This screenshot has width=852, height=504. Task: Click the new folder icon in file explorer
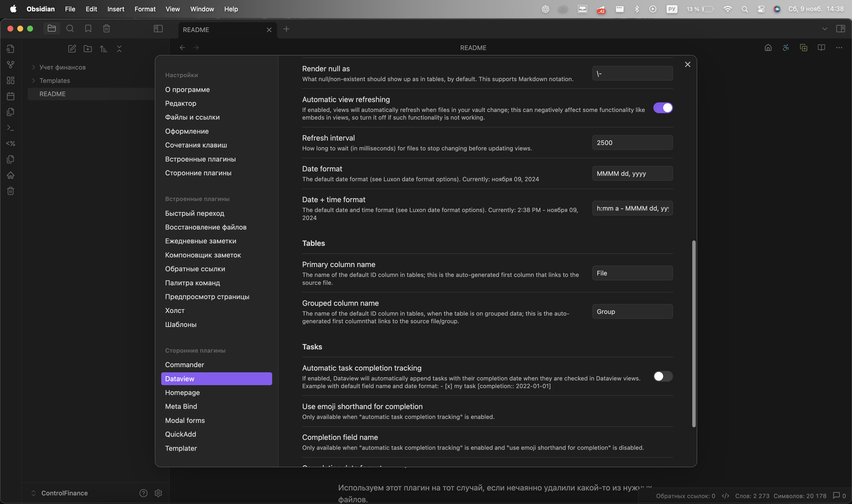pyautogui.click(x=88, y=49)
